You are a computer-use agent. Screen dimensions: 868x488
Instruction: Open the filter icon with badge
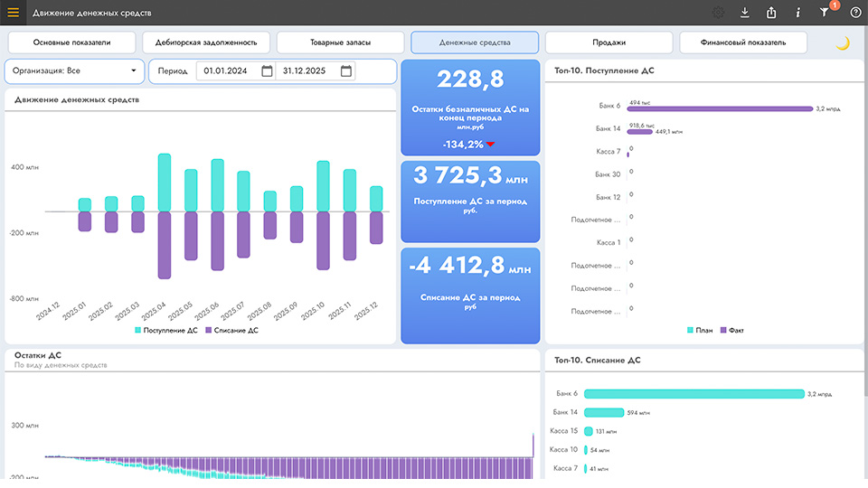(825, 12)
